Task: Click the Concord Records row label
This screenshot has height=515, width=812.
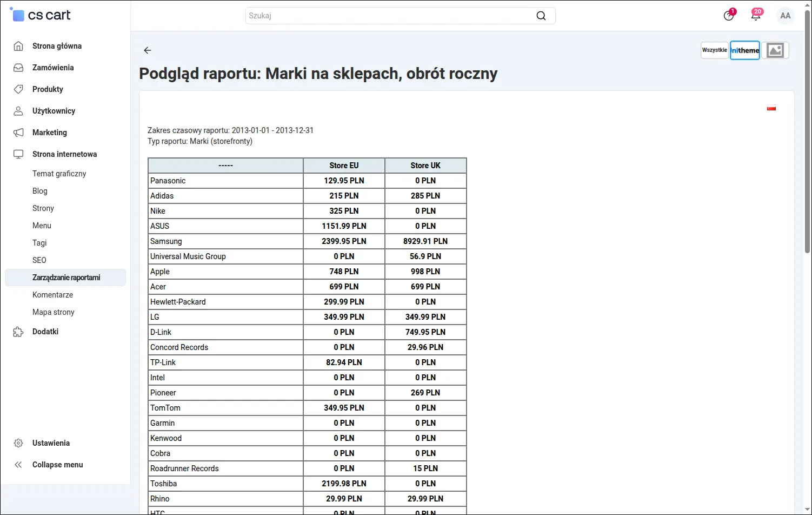Action: pos(179,347)
